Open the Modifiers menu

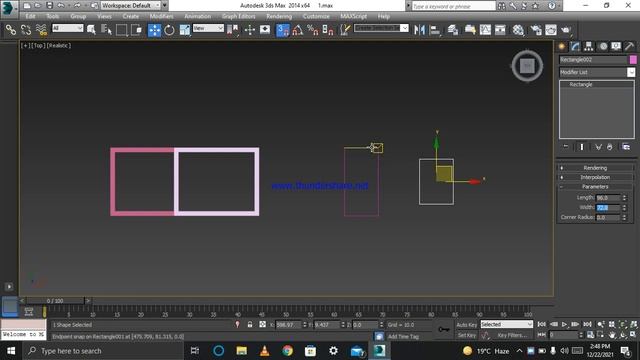click(x=161, y=16)
